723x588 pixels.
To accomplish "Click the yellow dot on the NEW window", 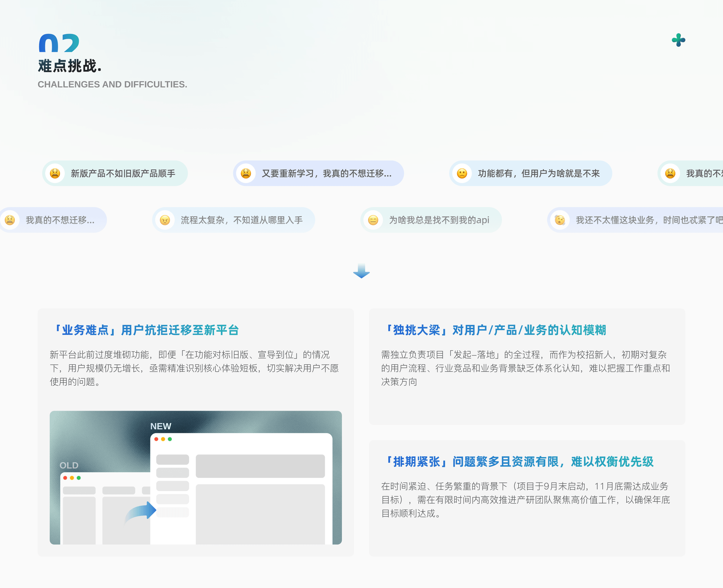I will (163, 439).
